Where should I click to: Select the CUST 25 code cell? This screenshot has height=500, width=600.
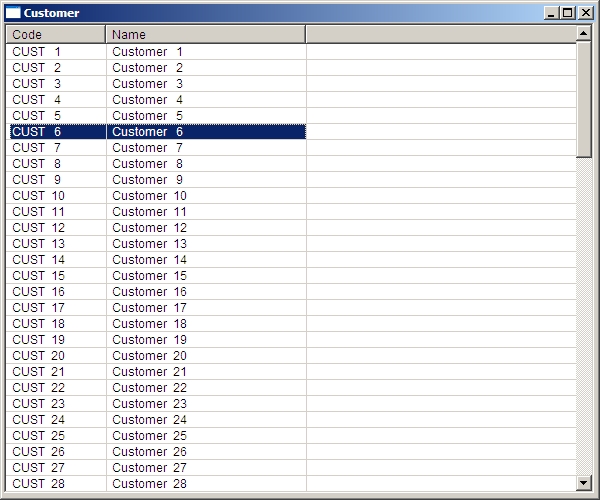click(56, 435)
